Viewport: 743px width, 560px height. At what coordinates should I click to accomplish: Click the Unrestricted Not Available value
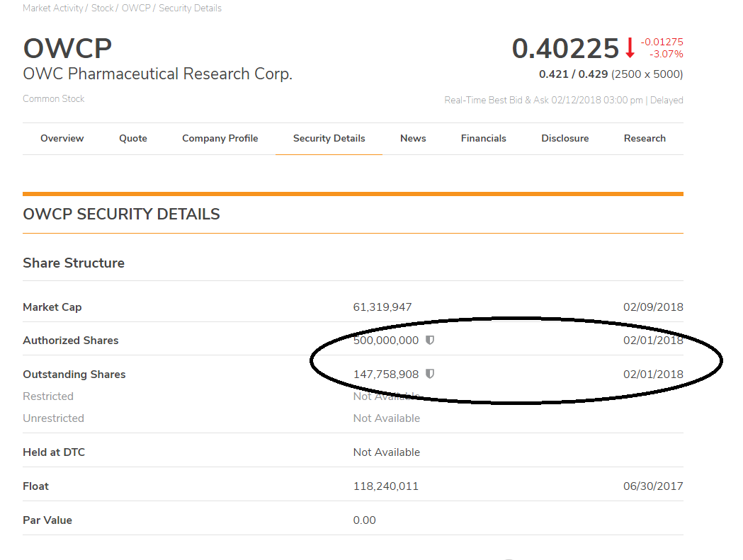click(386, 418)
